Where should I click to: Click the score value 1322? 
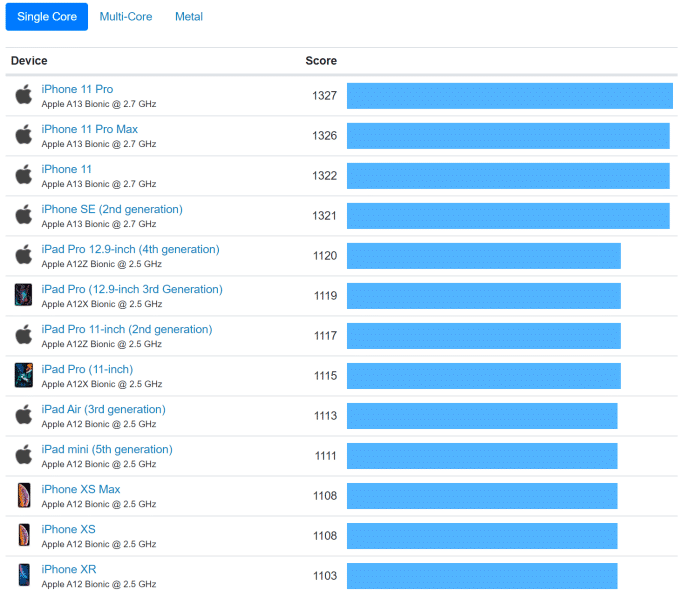click(x=325, y=176)
